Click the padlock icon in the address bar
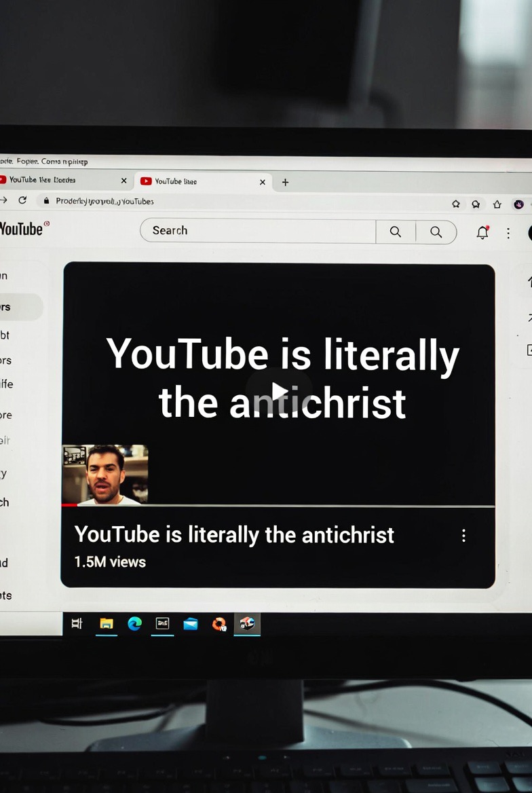Viewport: 532px width, 793px height. (x=47, y=201)
